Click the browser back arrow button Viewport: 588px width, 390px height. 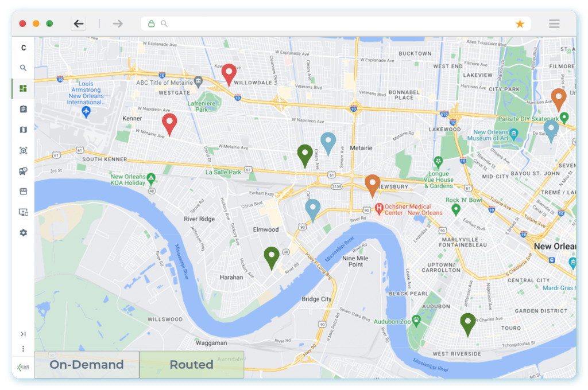pyautogui.click(x=79, y=24)
